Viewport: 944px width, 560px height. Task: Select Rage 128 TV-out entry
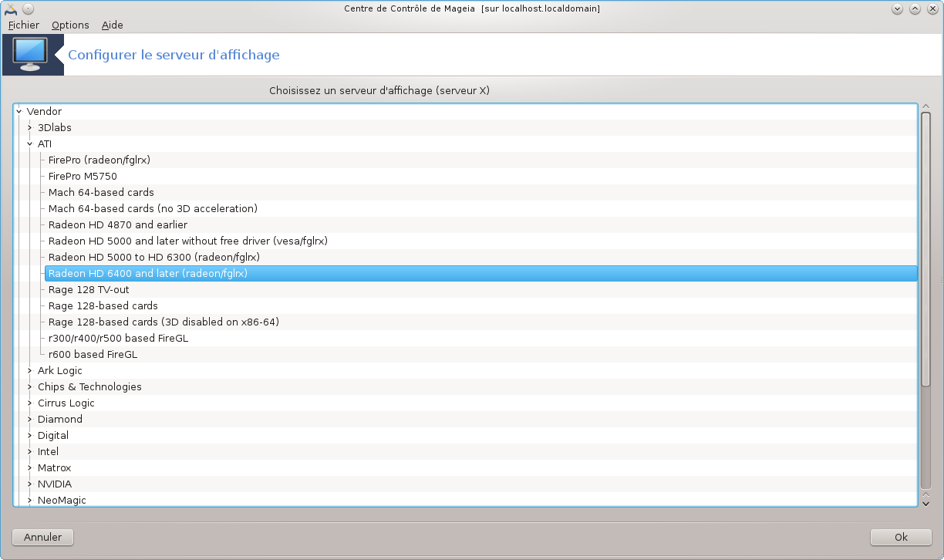pos(89,290)
